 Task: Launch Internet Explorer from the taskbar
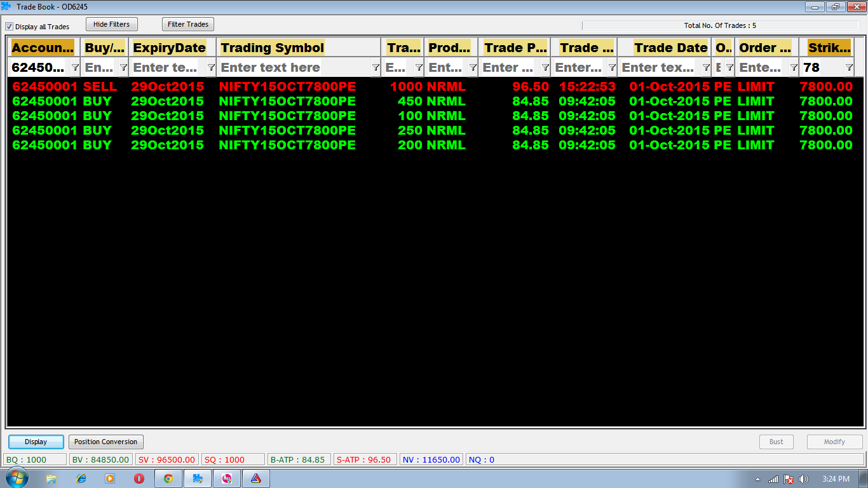(81, 478)
